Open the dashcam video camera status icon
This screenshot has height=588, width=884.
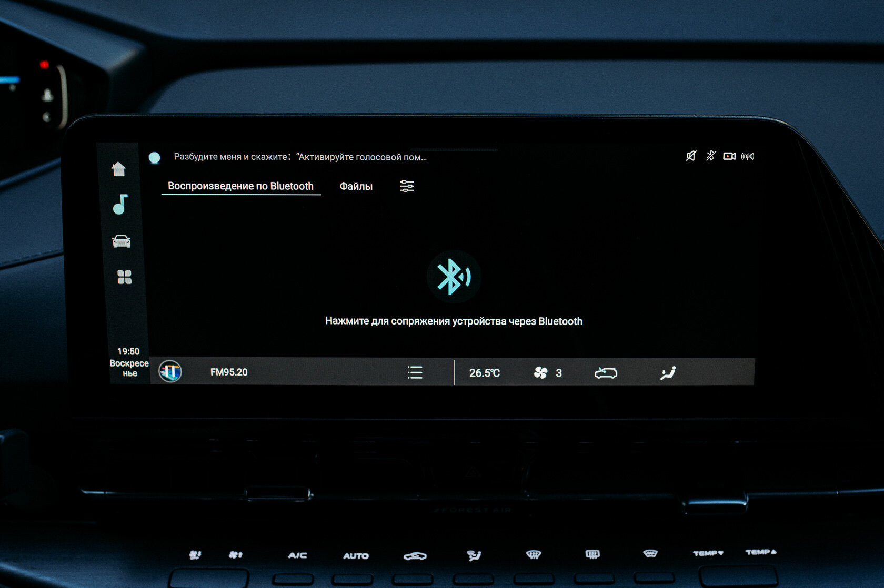click(x=729, y=156)
